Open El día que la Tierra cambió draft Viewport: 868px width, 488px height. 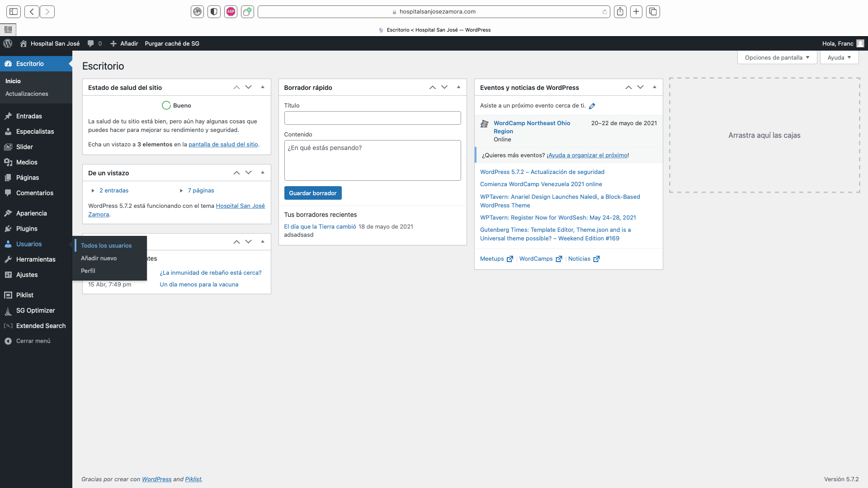[320, 227]
